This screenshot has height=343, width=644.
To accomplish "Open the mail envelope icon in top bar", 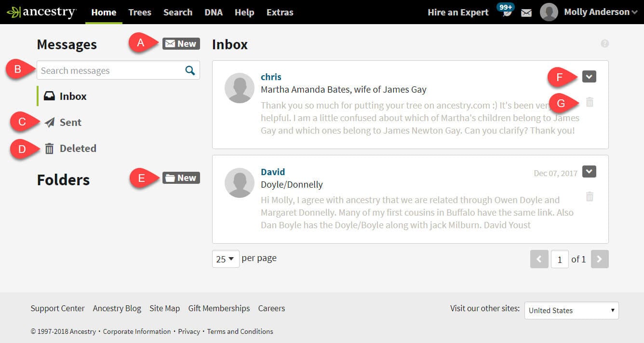I will click(526, 13).
